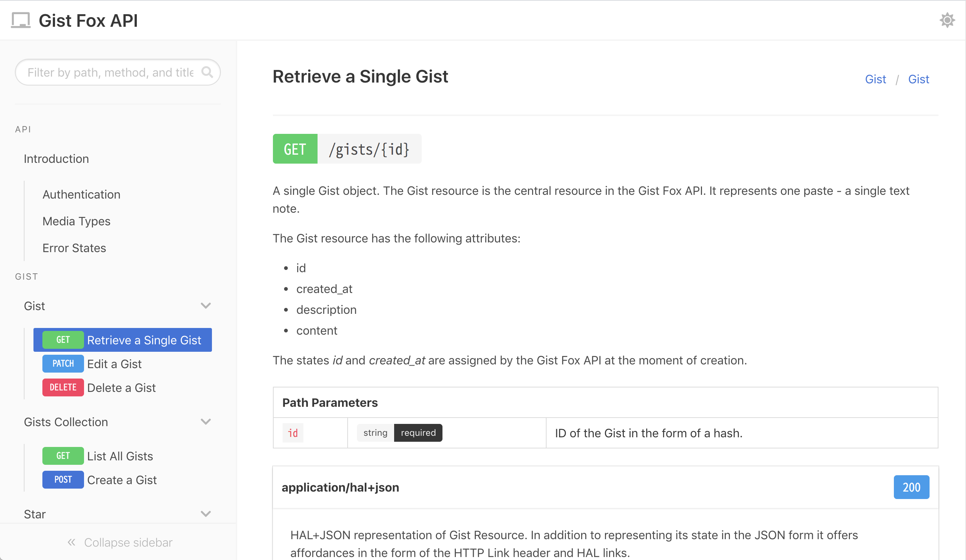Collapse the Gists Collection chevron
This screenshot has height=560, width=966.
206,422
